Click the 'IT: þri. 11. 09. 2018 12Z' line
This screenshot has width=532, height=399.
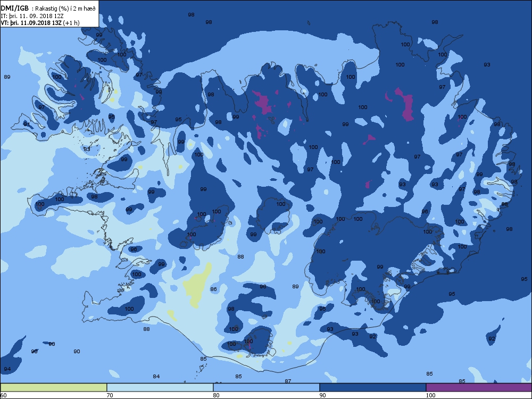tap(32, 15)
